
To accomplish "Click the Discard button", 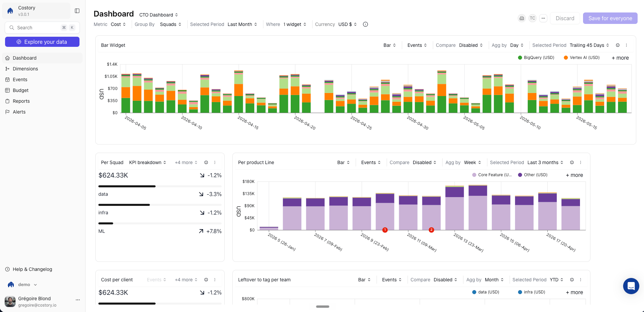I will pos(565,18).
